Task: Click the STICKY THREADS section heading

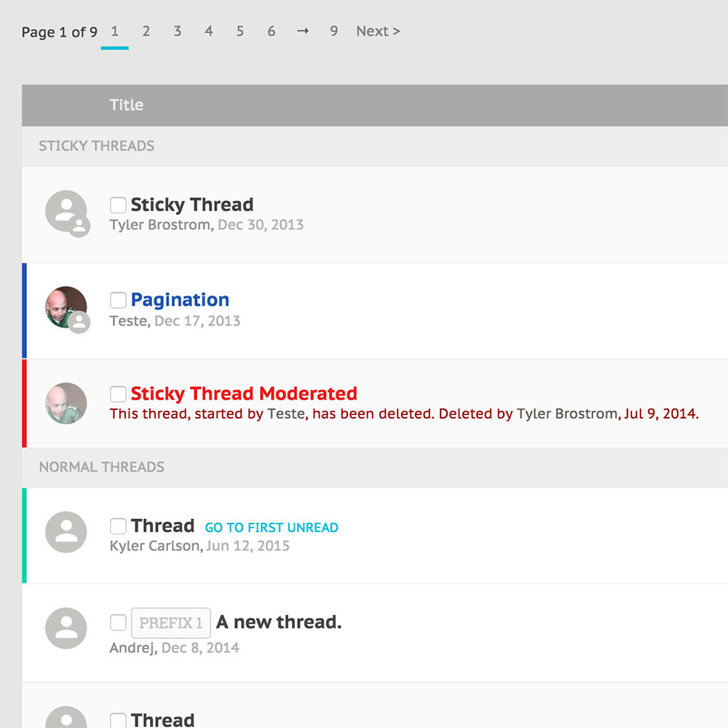Action: point(97,146)
